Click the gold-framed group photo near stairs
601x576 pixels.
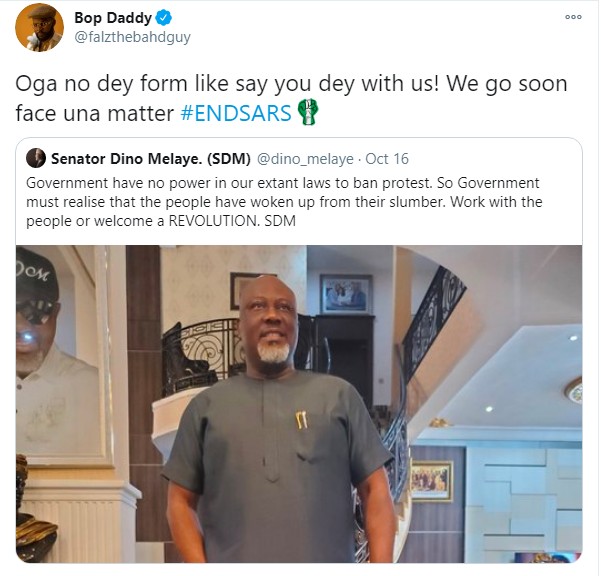(431, 481)
